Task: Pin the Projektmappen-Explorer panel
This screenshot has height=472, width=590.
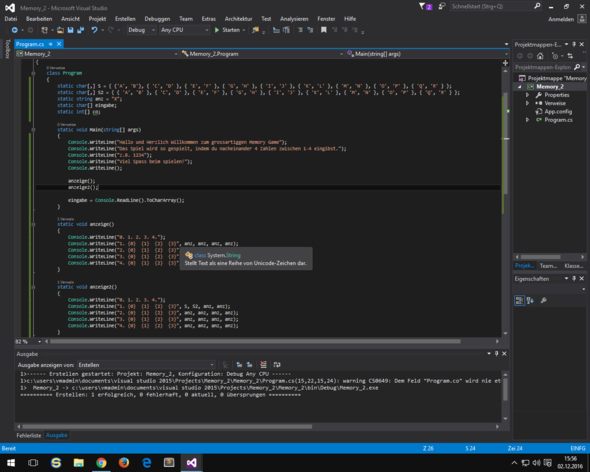Action: tap(574, 44)
